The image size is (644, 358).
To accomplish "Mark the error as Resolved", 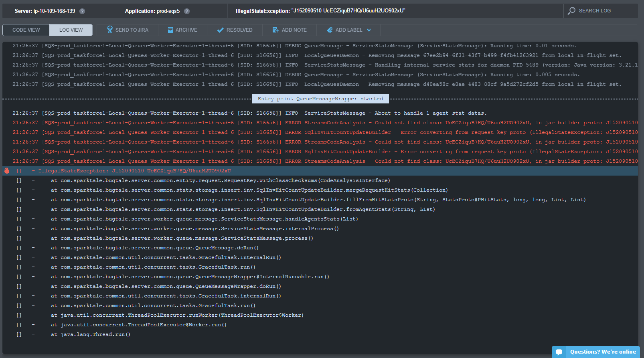I will point(235,30).
